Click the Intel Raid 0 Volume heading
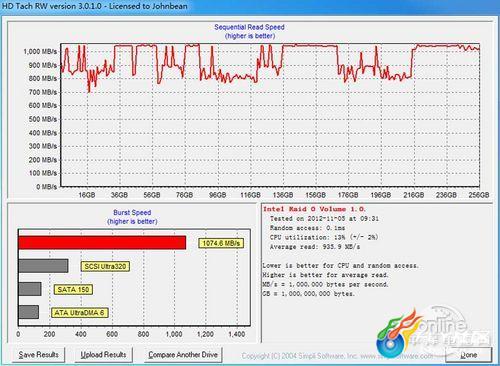 (x=314, y=209)
